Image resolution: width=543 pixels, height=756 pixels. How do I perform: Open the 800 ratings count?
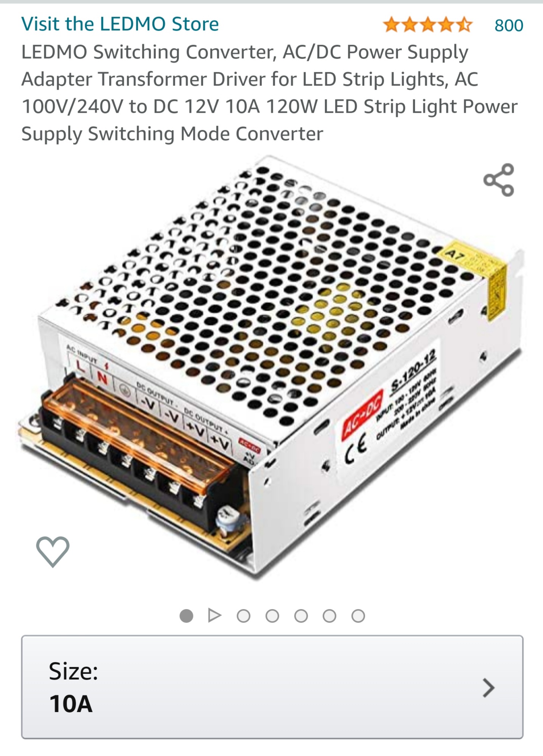coord(509,25)
